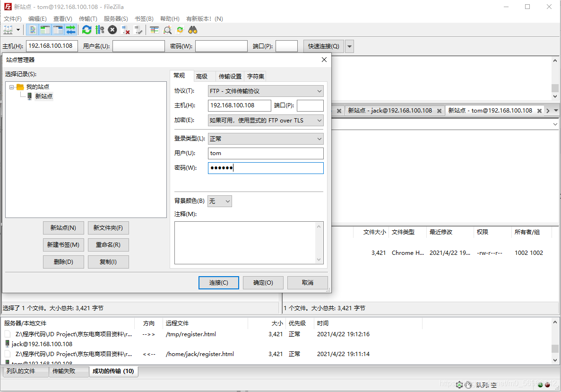Click the reconnect to last server icon
Viewport: 561px width, 392px height.
tap(138, 30)
